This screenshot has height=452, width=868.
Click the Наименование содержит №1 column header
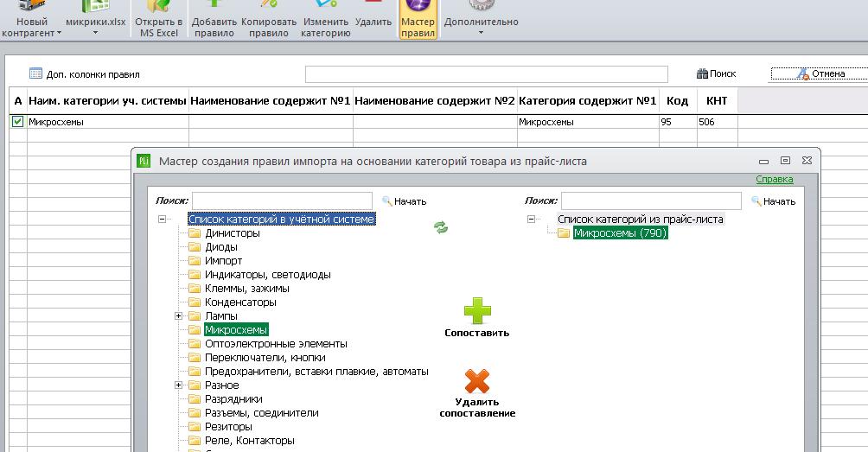click(x=270, y=101)
